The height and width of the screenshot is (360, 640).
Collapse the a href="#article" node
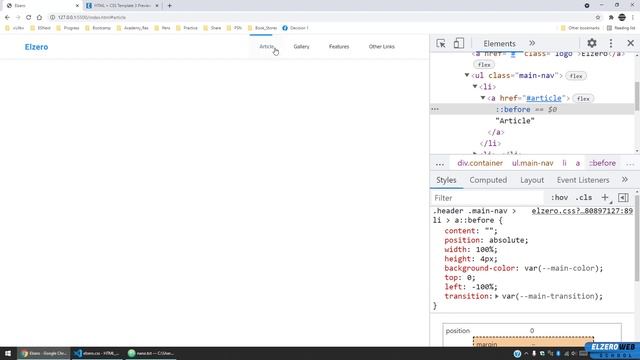[483, 98]
